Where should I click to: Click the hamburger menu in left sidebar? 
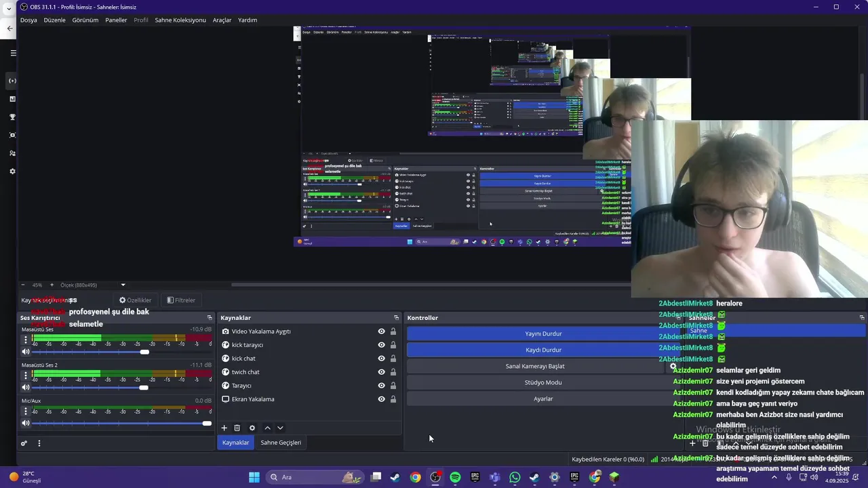point(12,53)
